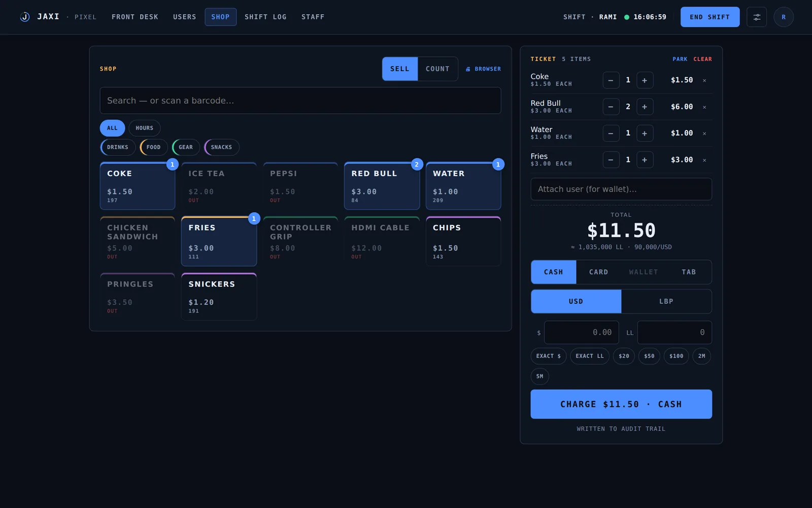Filter products by Gear category

(x=186, y=147)
